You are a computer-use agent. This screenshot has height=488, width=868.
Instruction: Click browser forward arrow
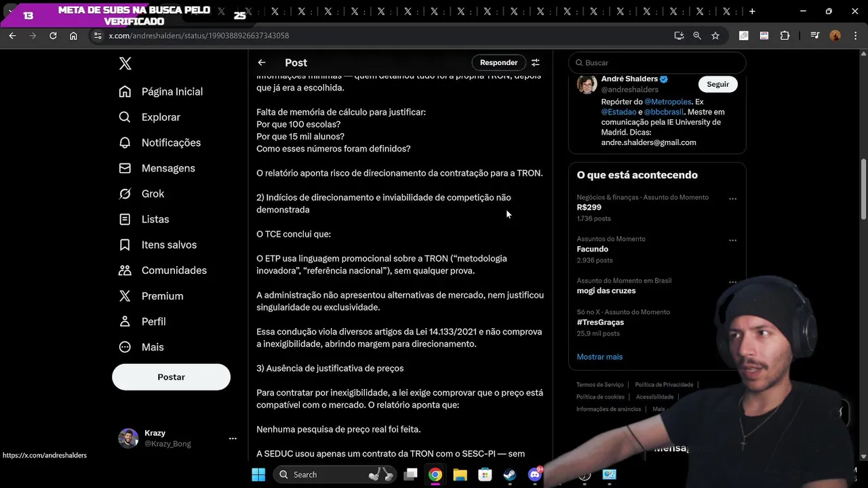pos(33,35)
